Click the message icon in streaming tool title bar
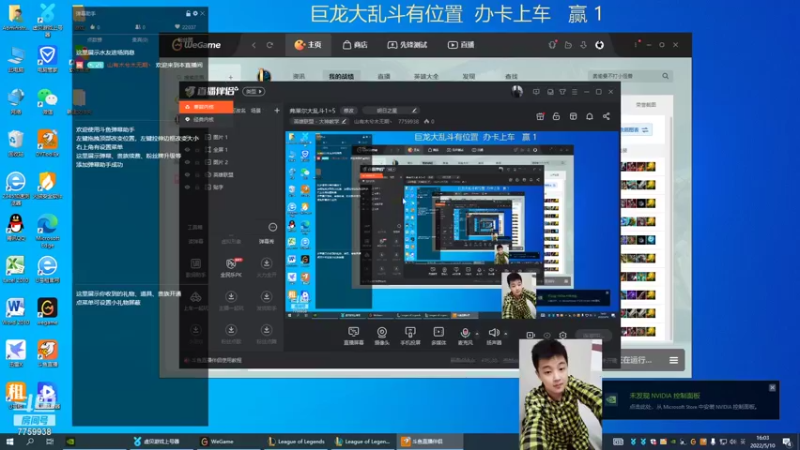This screenshot has height=450, width=800. pyautogui.click(x=536, y=92)
